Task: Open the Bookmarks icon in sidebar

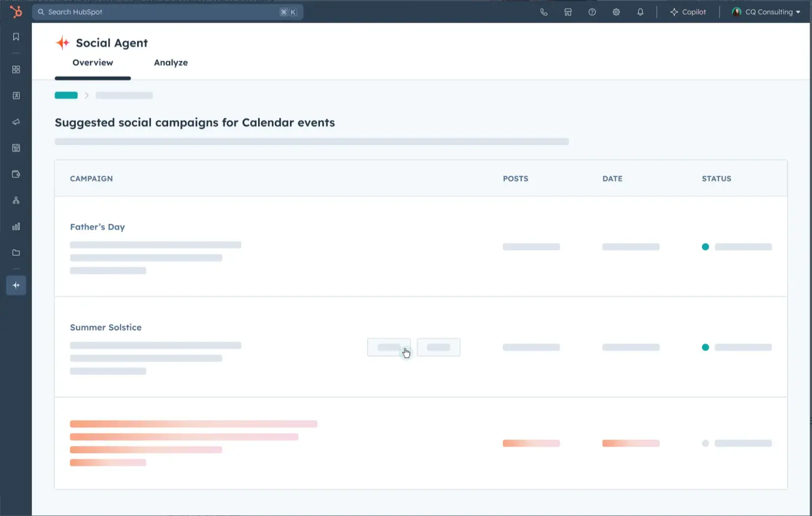Action: click(x=16, y=37)
